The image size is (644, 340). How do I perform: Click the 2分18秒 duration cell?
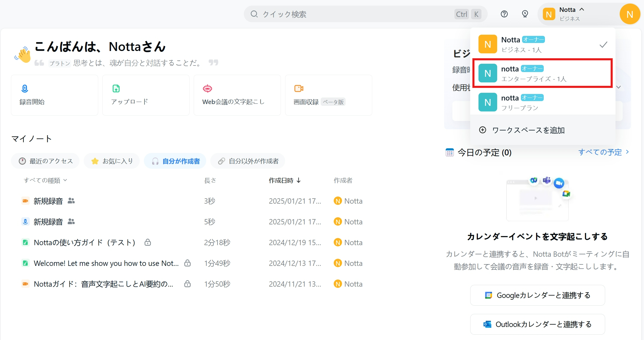point(217,242)
